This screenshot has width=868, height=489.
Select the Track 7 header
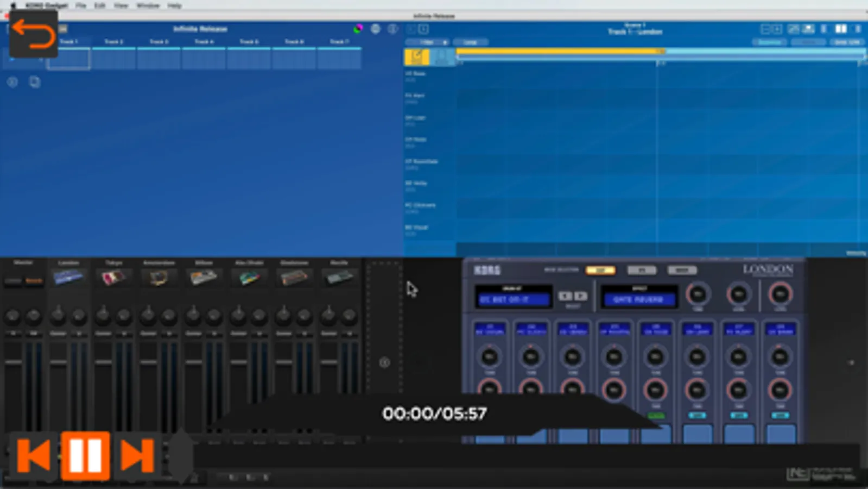point(339,42)
